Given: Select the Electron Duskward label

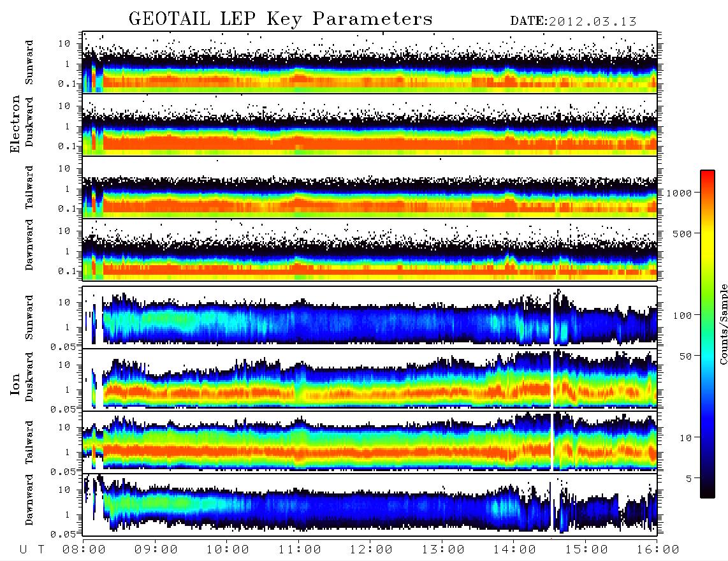Looking at the screenshot, I should [29, 122].
